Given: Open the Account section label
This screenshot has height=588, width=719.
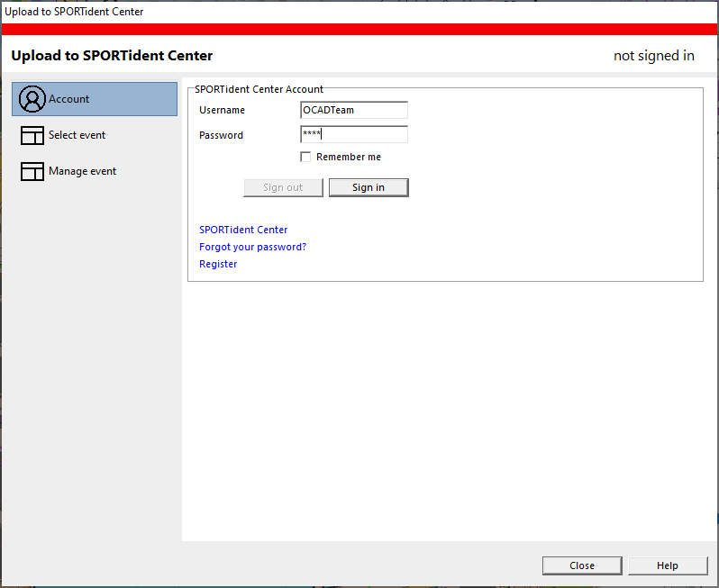Looking at the screenshot, I should pos(68,99).
